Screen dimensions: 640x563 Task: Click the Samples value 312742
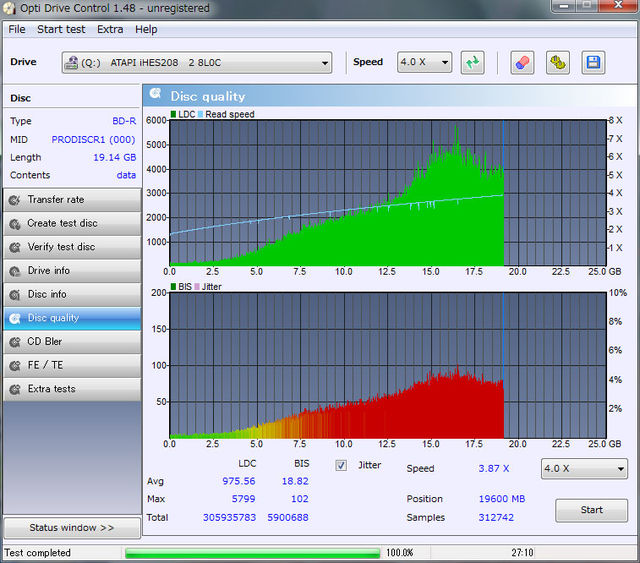click(x=496, y=518)
